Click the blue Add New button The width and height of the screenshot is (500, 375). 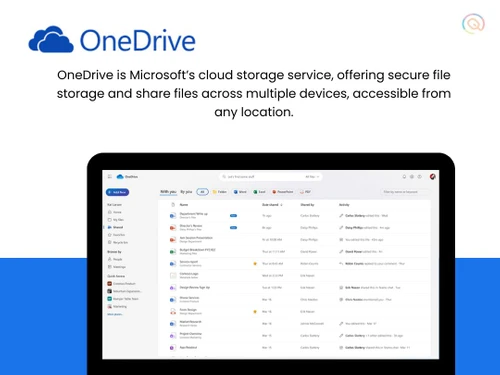(117, 192)
